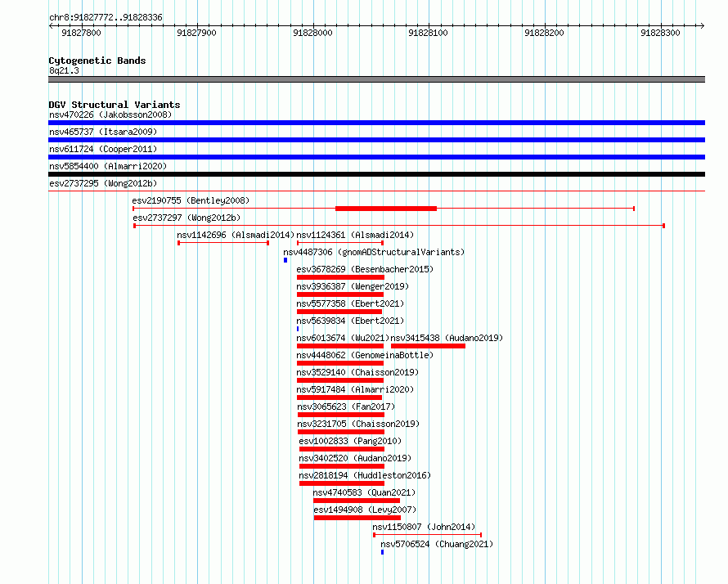Open the nsv3402520 (Audano2019) label
This screenshot has width=728, height=584.
355,458
